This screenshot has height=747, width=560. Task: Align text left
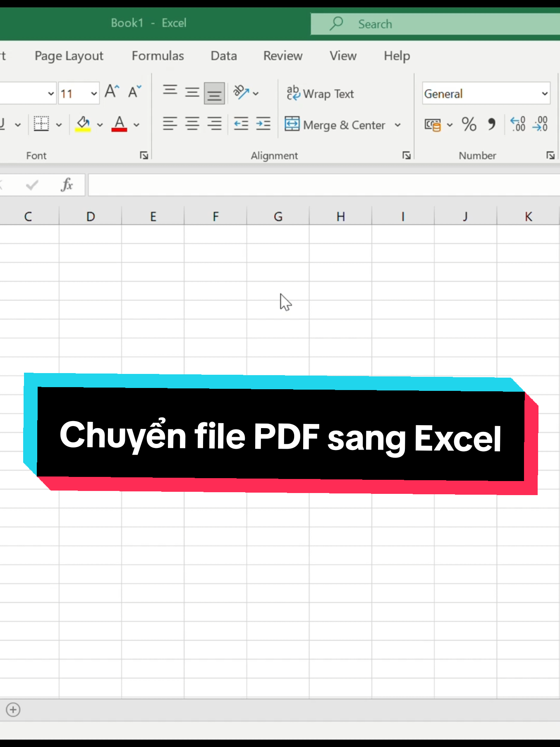[x=170, y=124]
